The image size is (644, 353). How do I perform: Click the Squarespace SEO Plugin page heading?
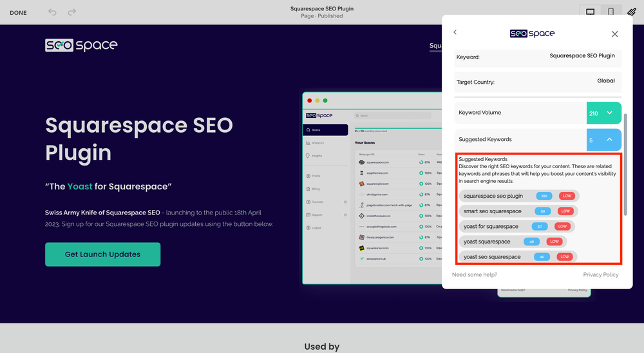(139, 138)
